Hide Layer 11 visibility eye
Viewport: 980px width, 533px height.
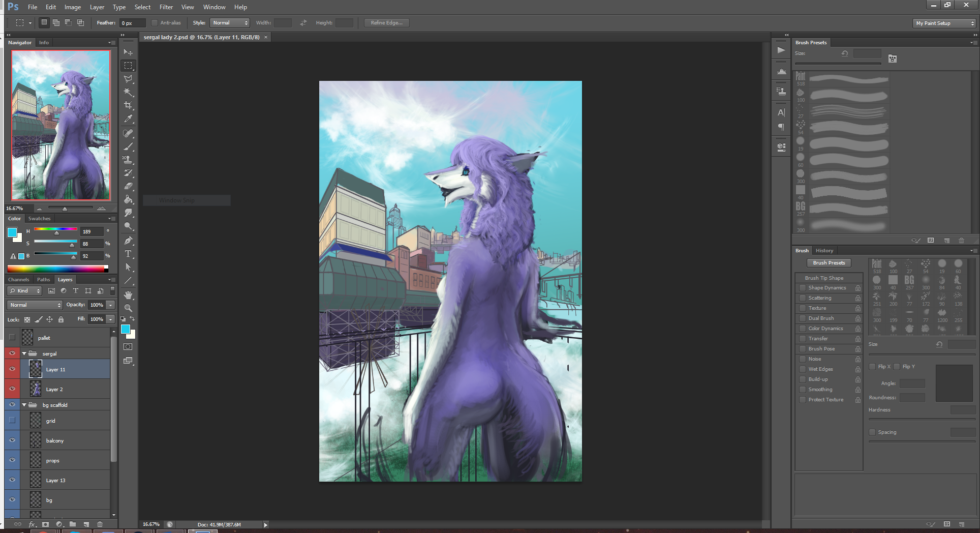(x=12, y=369)
